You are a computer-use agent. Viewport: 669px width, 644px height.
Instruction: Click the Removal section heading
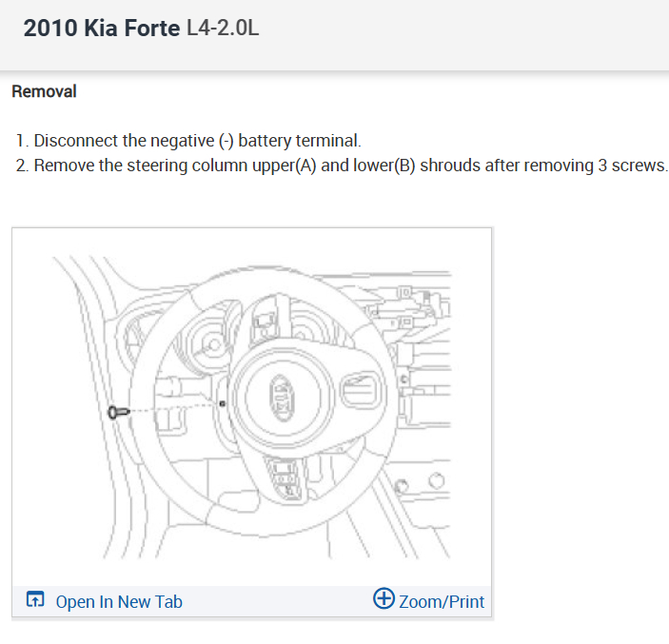44,92
